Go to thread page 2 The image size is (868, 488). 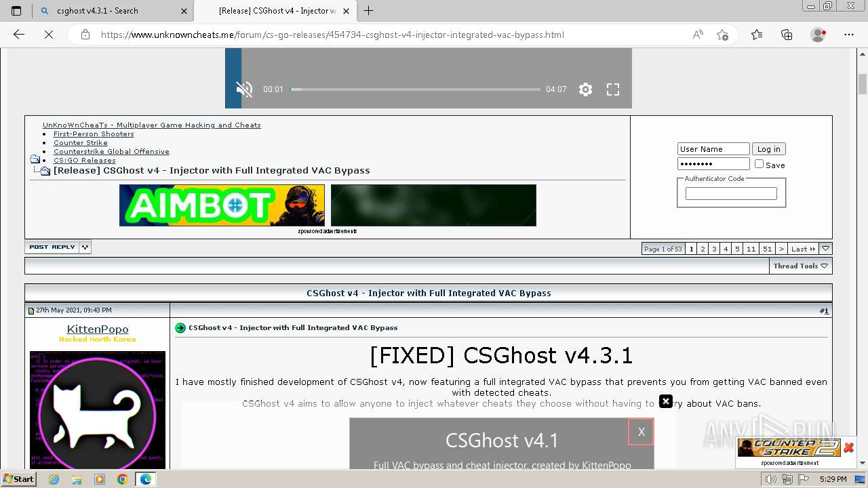(x=703, y=249)
